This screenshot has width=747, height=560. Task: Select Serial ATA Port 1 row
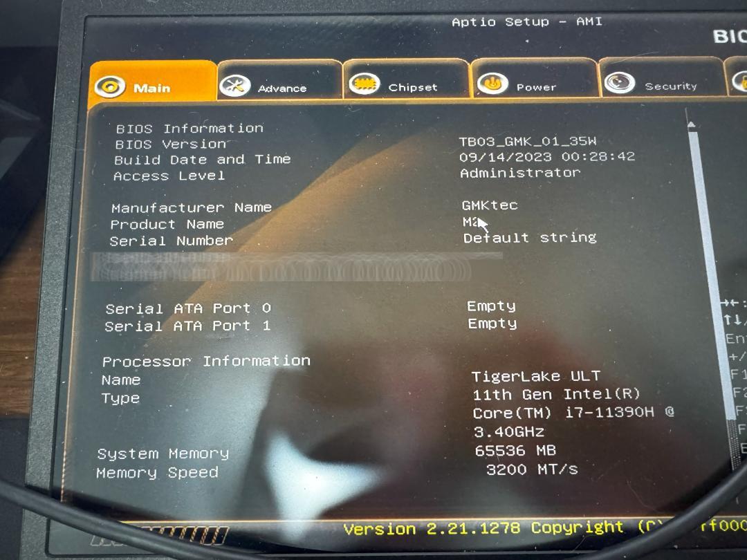187,326
